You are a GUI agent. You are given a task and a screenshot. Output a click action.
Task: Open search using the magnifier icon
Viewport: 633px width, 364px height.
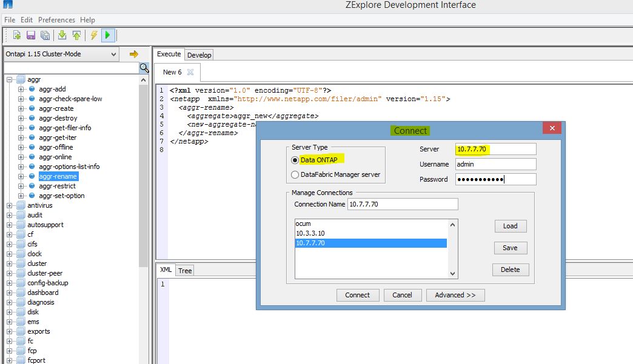pos(143,68)
